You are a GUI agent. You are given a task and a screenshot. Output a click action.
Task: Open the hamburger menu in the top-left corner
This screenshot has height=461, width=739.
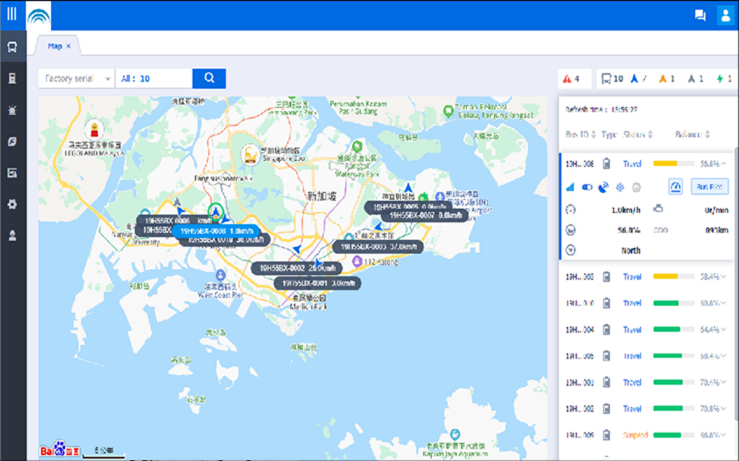pyautogui.click(x=12, y=15)
